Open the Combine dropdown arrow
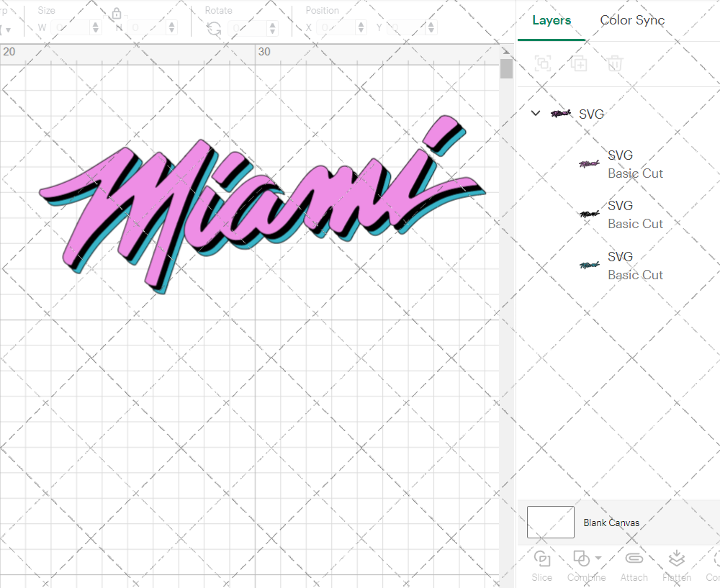Image resolution: width=720 pixels, height=588 pixels. 598,558
